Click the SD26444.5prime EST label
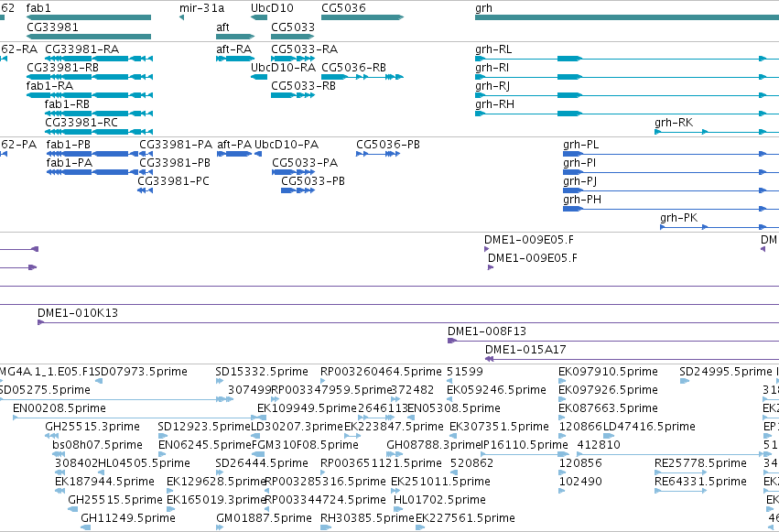 click(x=262, y=464)
